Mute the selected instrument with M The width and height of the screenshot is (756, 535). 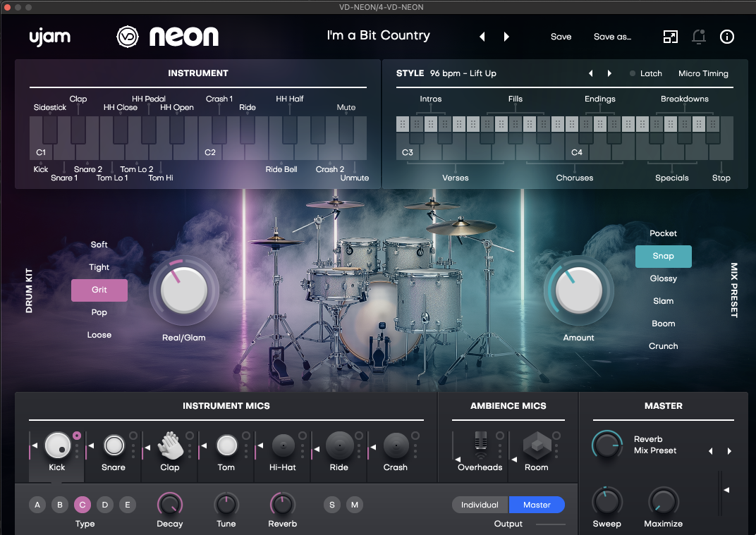354,505
